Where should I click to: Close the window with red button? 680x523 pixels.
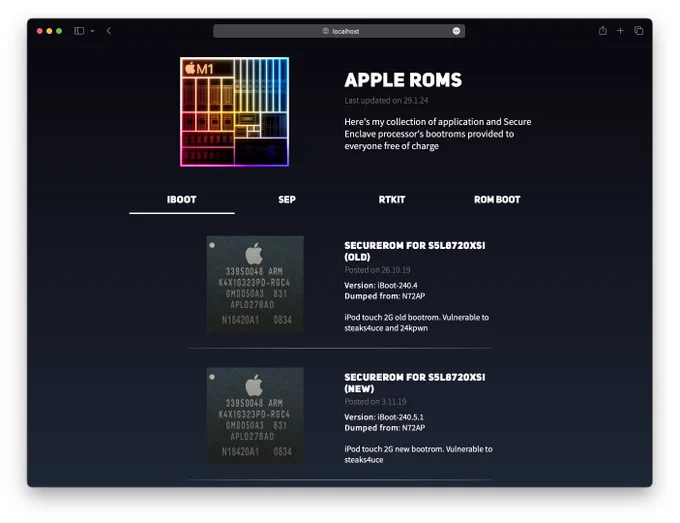[x=39, y=31]
